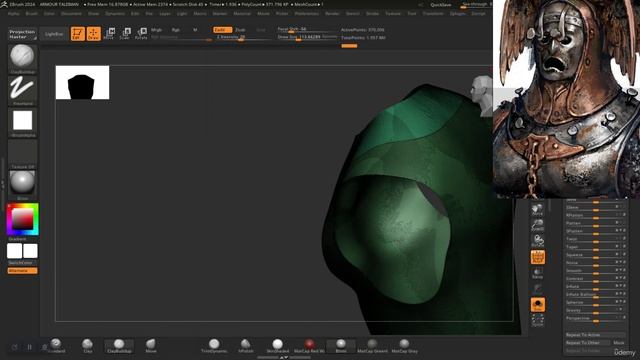
Task: Click the QuickSave button
Action: point(441,5)
